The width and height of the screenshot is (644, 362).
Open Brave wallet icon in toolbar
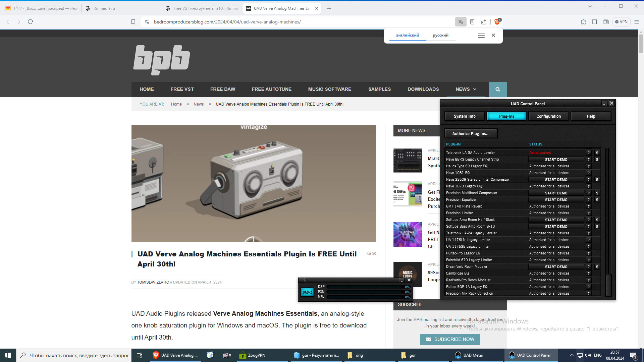(606, 22)
